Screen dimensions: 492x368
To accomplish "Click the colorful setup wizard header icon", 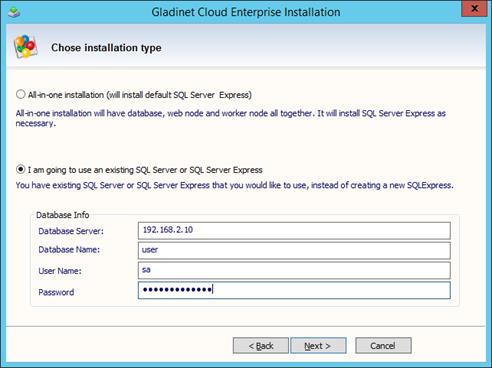I will [25, 47].
